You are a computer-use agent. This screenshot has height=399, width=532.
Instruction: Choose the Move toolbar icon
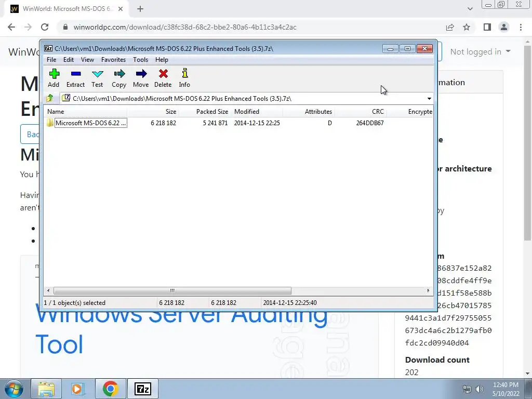point(141,78)
